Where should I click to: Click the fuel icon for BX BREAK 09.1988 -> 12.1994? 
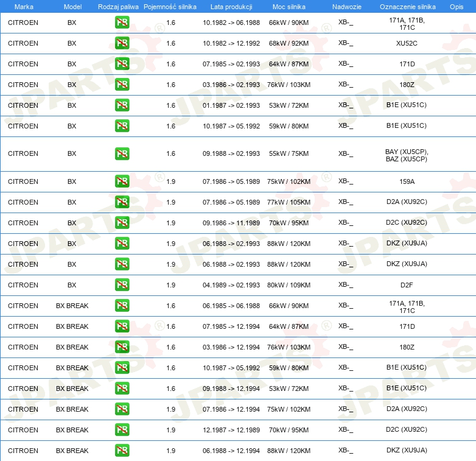tap(122, 389)
